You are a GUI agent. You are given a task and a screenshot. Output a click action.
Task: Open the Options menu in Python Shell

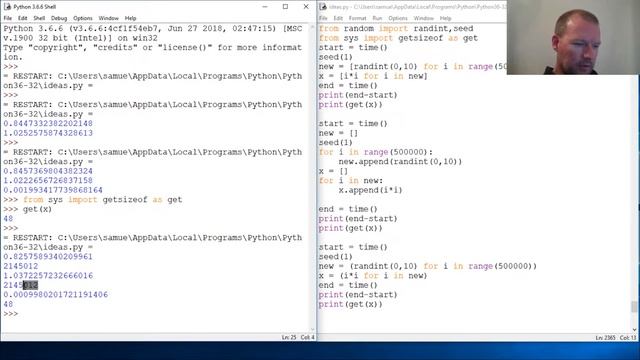click(83, 18)
